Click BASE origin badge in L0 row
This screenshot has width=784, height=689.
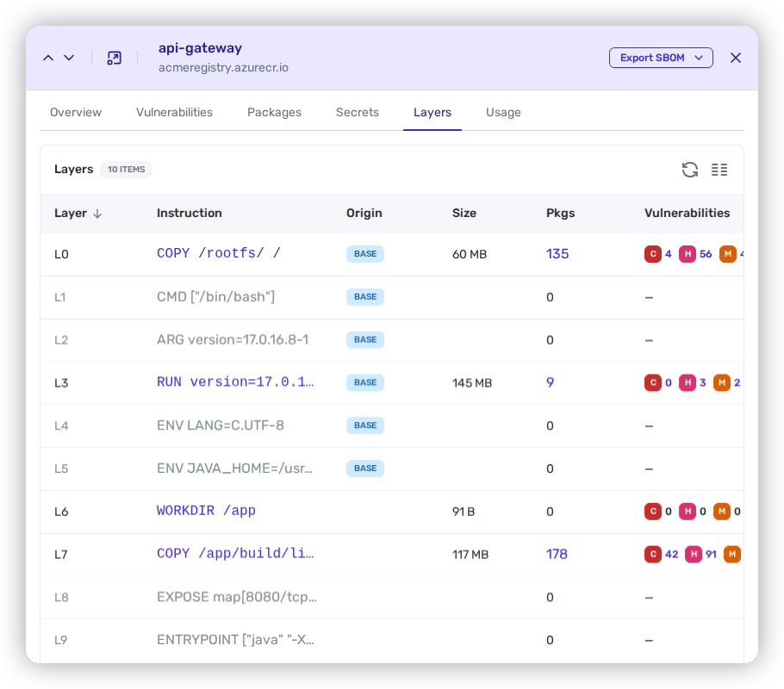[365, 254]
